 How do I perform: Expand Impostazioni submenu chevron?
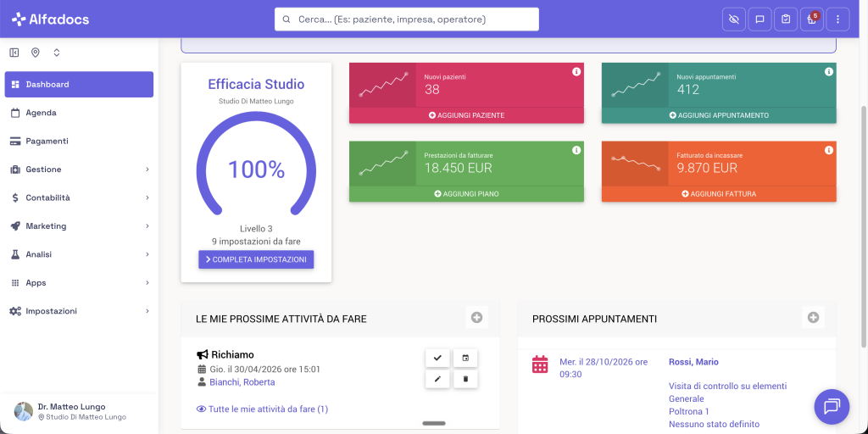tap(147, 311)
